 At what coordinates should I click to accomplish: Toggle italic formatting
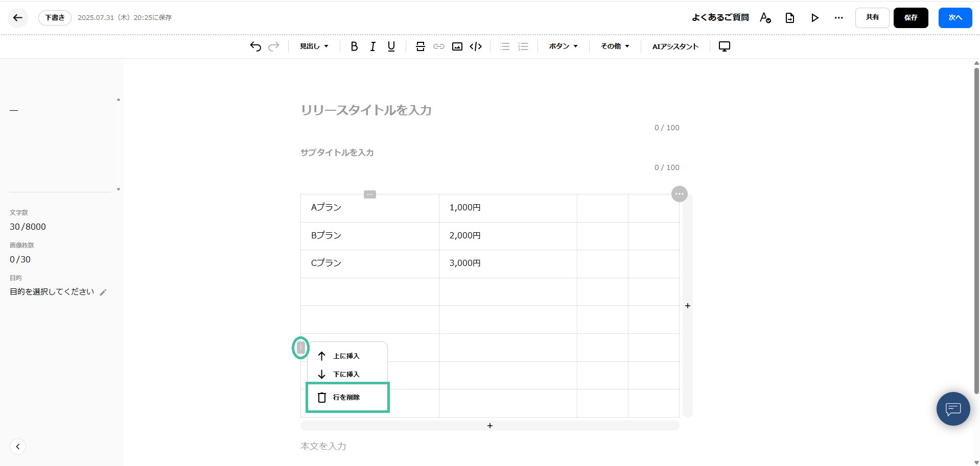click(372, 46)
